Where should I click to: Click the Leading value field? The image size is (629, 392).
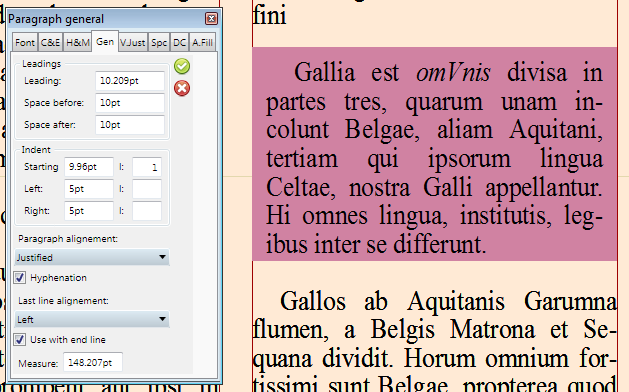(x=130, y=81)
